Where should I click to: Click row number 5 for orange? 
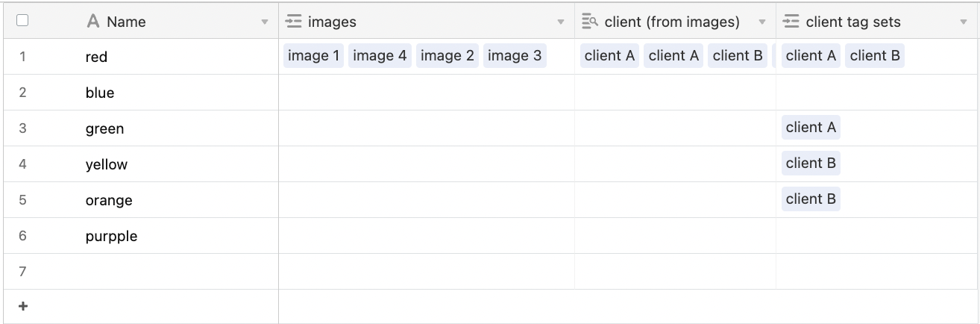tap(22, 200)
